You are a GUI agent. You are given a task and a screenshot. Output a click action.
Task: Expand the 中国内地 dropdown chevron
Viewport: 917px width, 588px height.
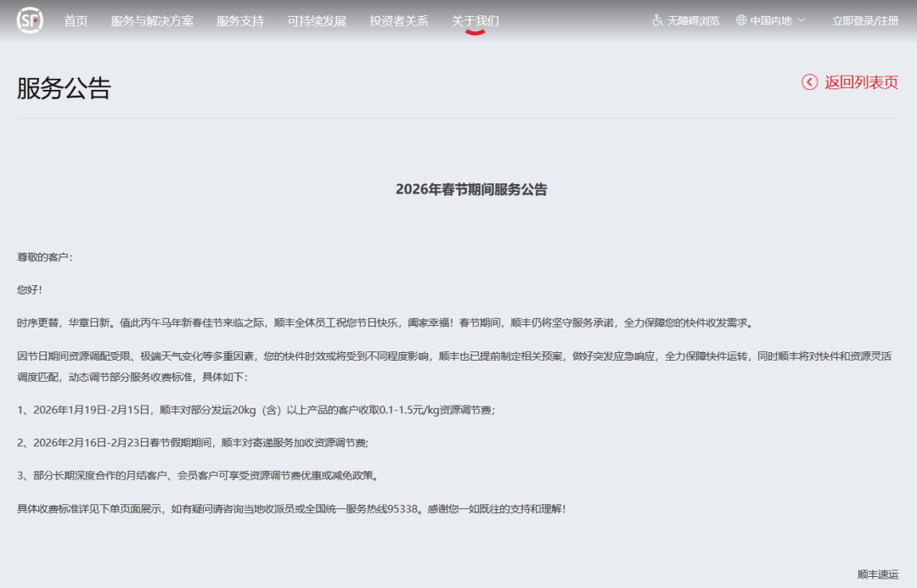click(802, 20)
